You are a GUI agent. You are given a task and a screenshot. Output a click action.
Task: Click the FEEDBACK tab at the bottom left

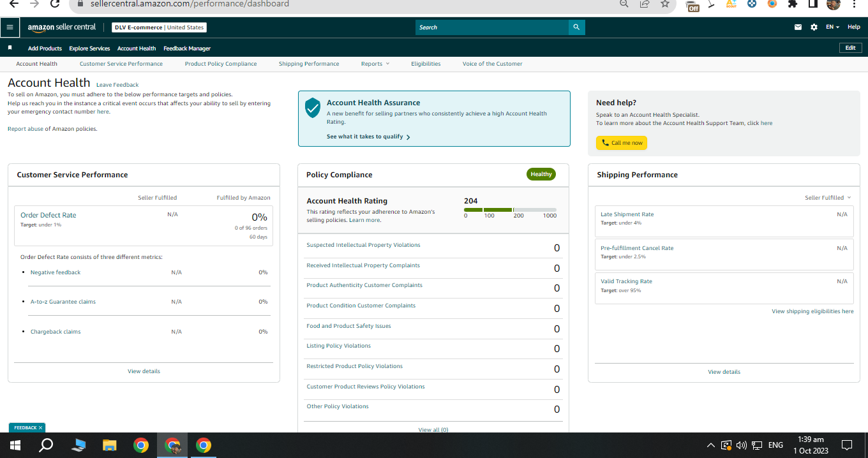[27, 427]
